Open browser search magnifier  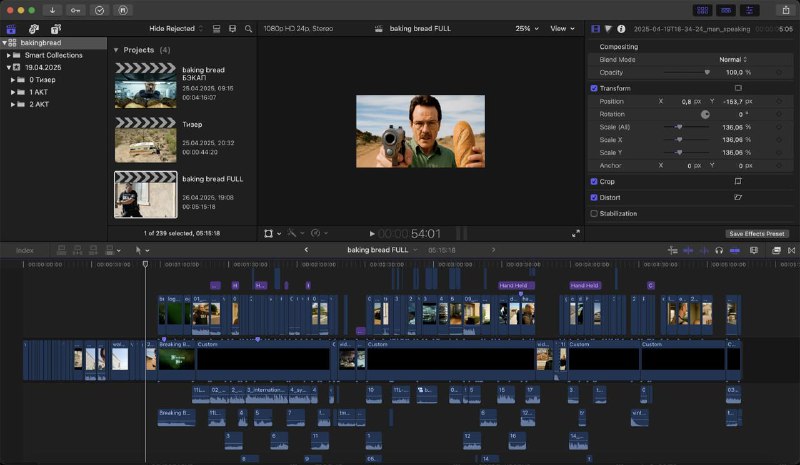pos(248,29)
